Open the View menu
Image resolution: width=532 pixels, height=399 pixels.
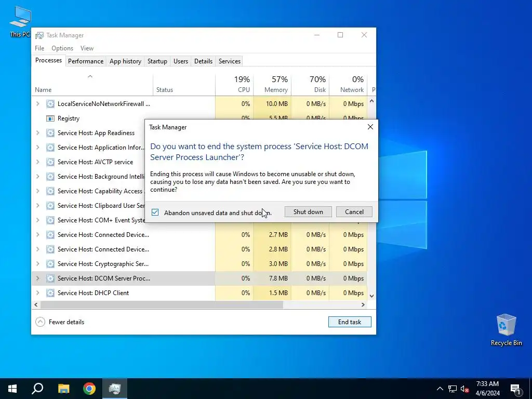[87, 48]
